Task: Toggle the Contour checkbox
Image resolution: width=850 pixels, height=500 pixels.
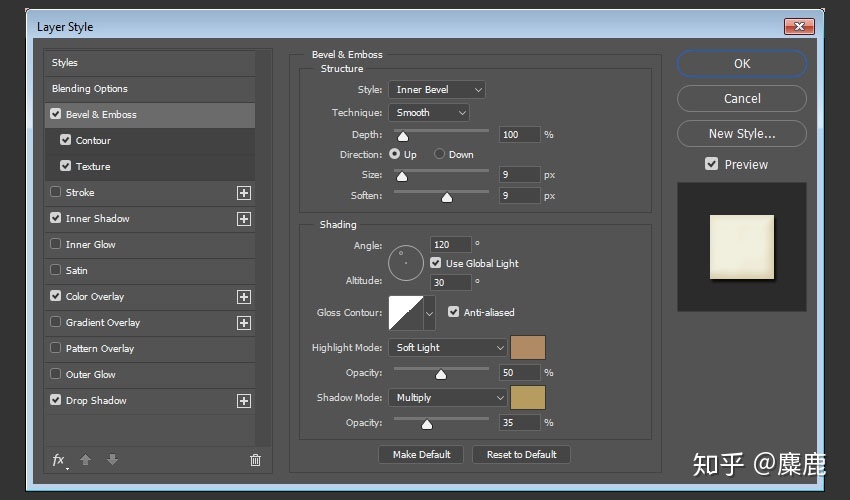Action: (66, 140)
